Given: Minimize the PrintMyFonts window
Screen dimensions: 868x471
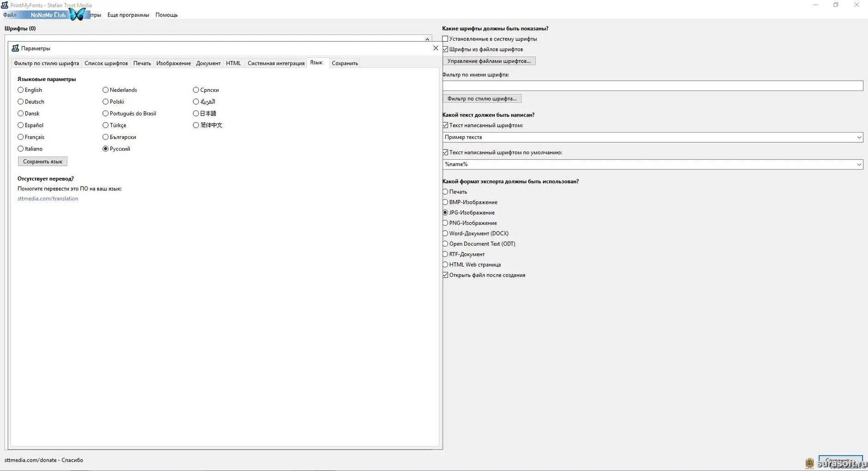Looking at the screenshot, I should 815,5.
